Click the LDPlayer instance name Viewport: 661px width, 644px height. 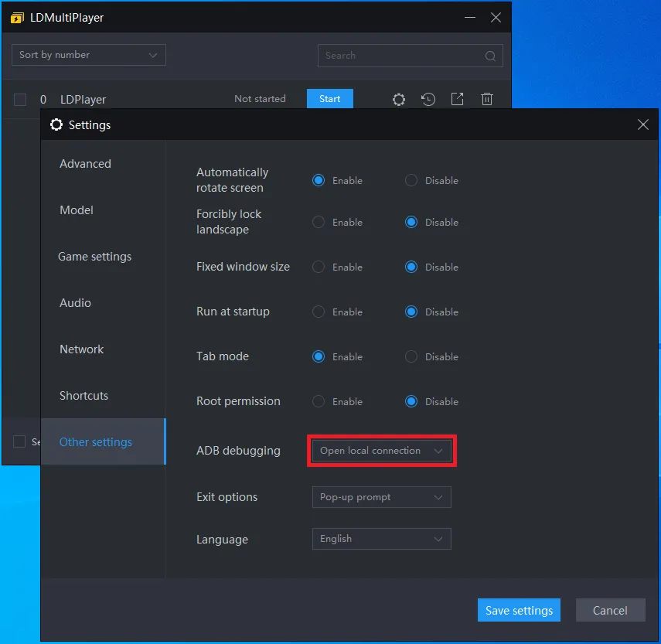[83, 100]
